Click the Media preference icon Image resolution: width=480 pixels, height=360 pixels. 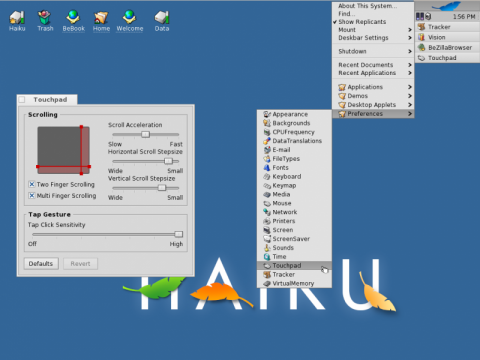(x=267, y=194)
